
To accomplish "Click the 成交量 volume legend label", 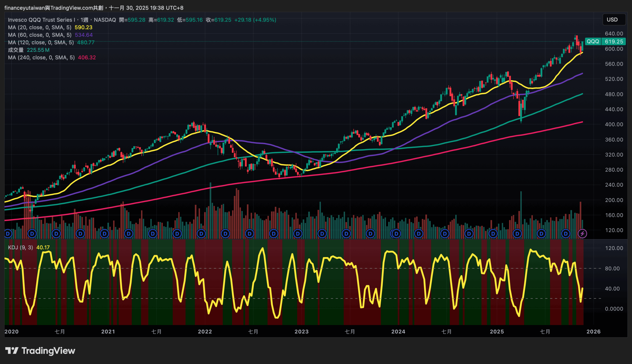I will coord(16,50).
